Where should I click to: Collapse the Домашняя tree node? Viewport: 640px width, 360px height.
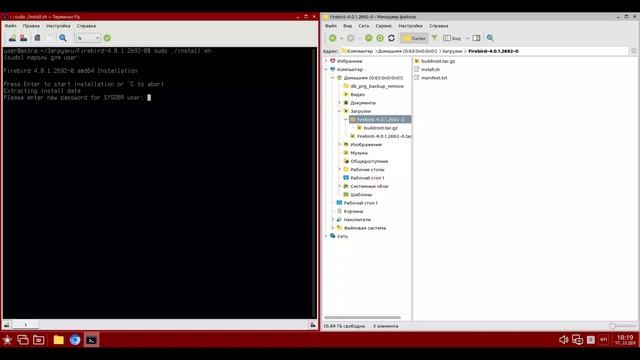[x=333, y=78]
